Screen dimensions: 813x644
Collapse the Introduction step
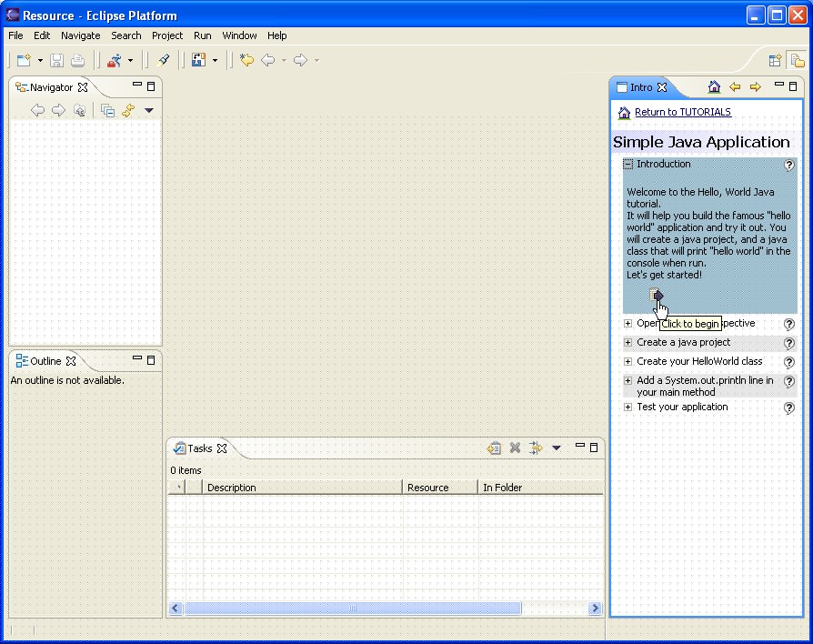tap(627, 165)
